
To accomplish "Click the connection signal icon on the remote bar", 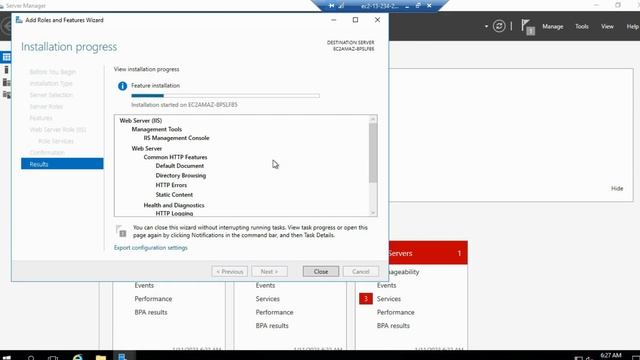I will point(341,6).
